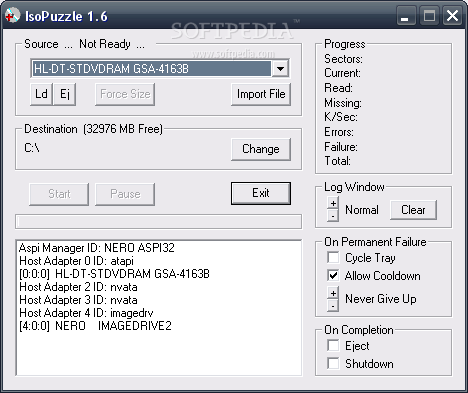This screenshot has width=468, height=393.
Task: Enable Eject on completion checkbox
Action: (x=333, y=346)
